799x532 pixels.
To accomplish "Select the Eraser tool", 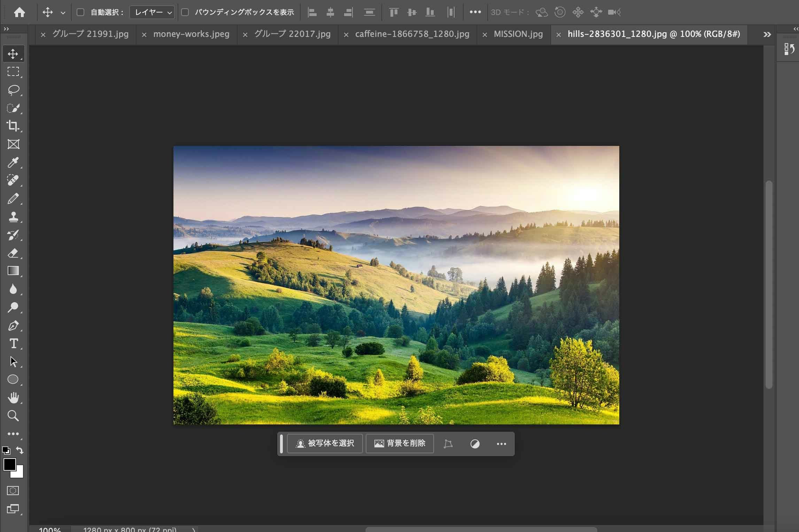I will point(13,253).
